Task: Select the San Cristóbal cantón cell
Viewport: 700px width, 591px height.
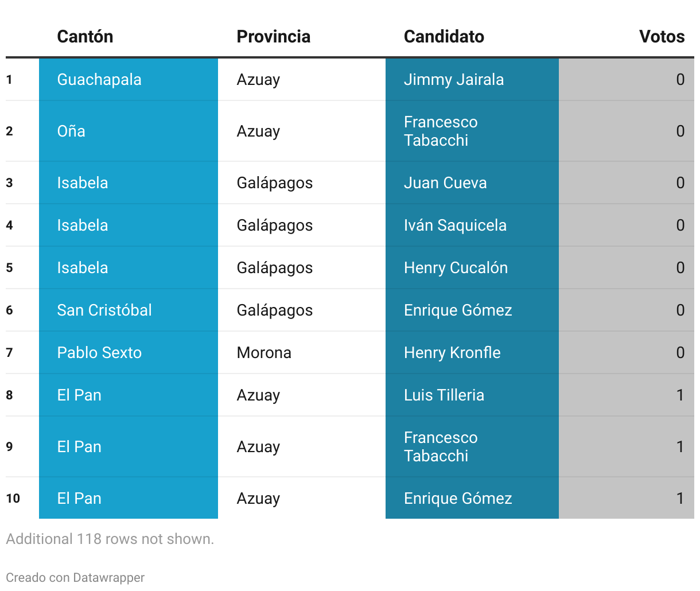Action: point(129,310)
